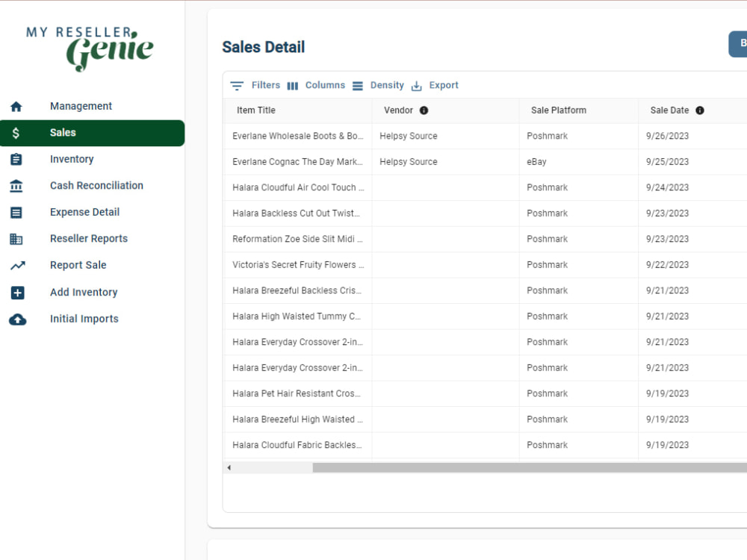The height and width of the screenshot is (560, 747).
Task: Open the Report Sale page
Action: click(x=78, y=265)
